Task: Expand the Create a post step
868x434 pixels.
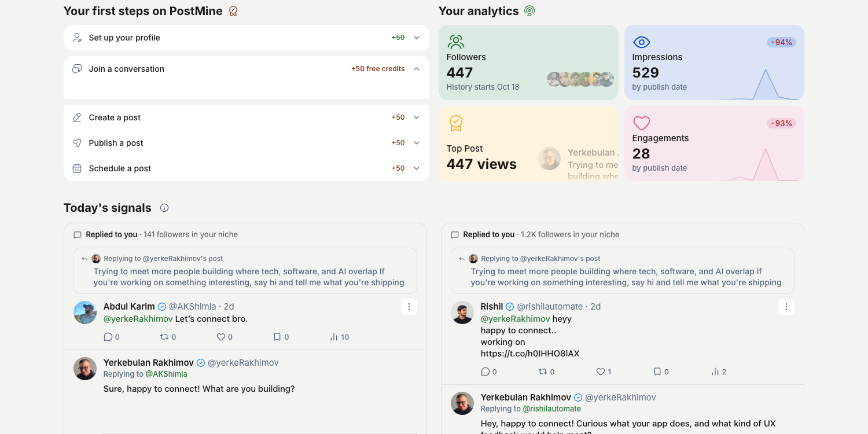Action: tap(247, 117)
